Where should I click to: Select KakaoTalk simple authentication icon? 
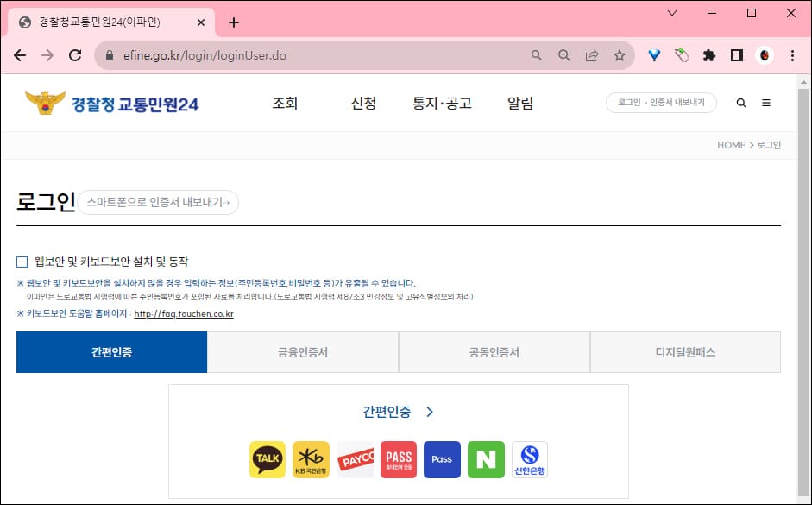coord(267,459)
